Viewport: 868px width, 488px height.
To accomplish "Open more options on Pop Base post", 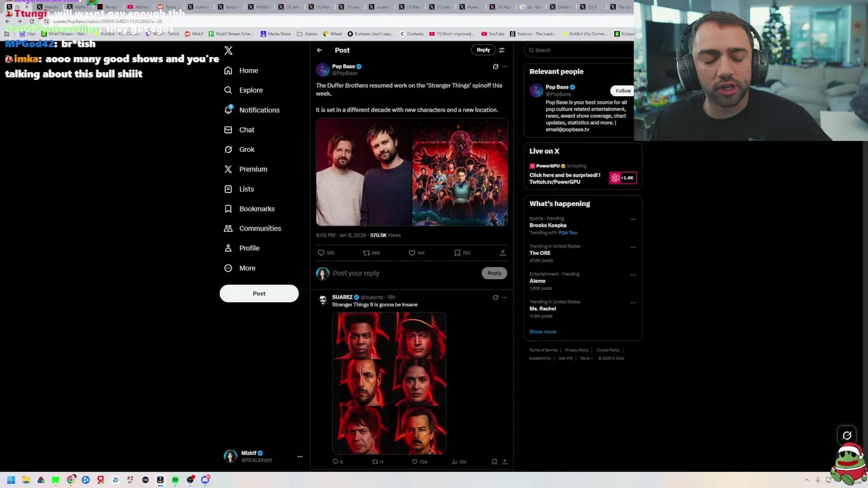I will 505,66.
